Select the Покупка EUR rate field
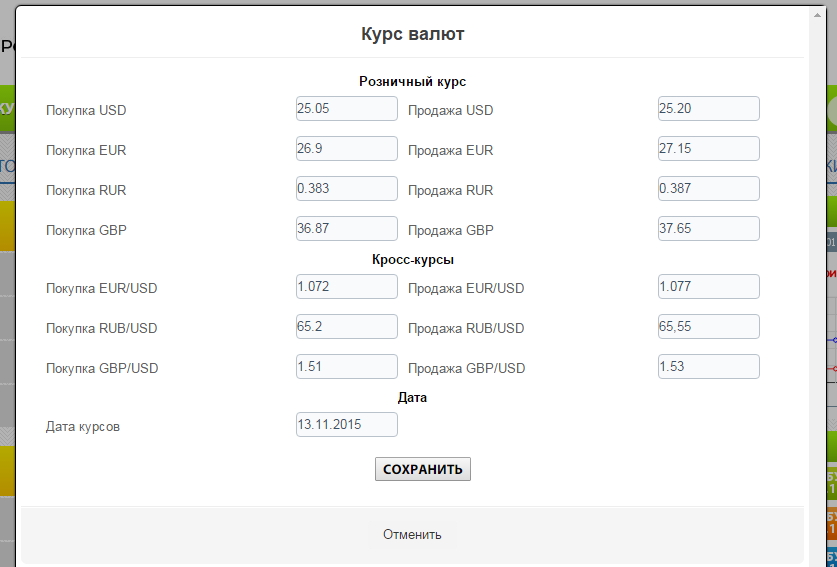The width and height of the screenshot is (837, 567). click(346, 149)
